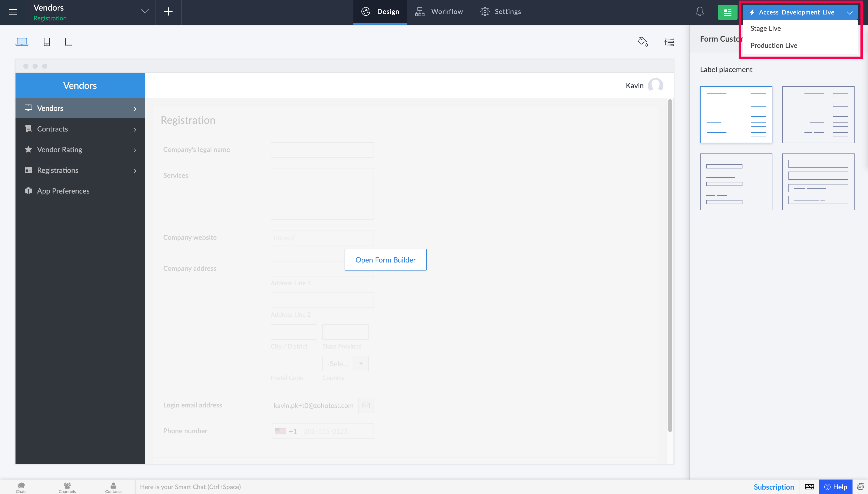868x494 pixels.
Task: Click the form layout settings icon
Action: (669, 42)
